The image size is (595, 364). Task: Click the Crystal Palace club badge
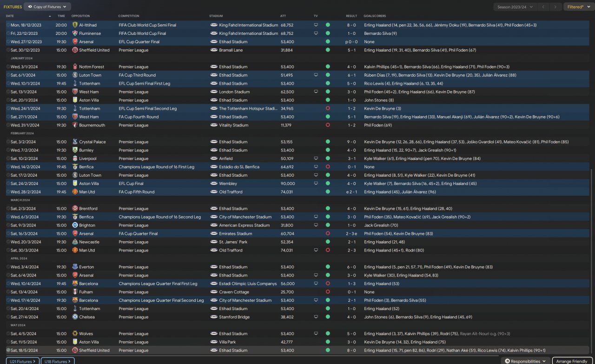pos(75,142)
